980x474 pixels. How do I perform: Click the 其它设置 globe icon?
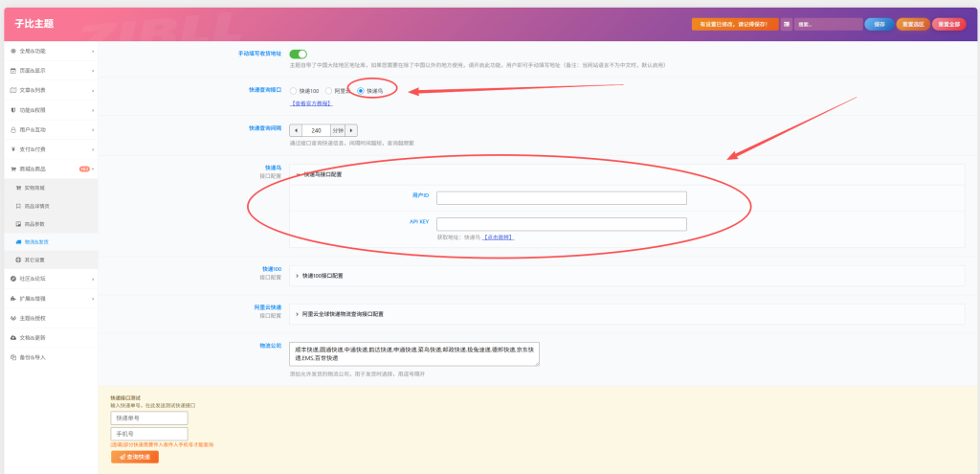(18, 260)
